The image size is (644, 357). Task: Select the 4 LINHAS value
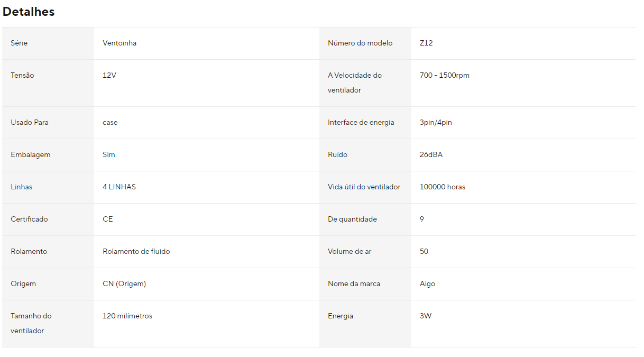coord(119,187)
